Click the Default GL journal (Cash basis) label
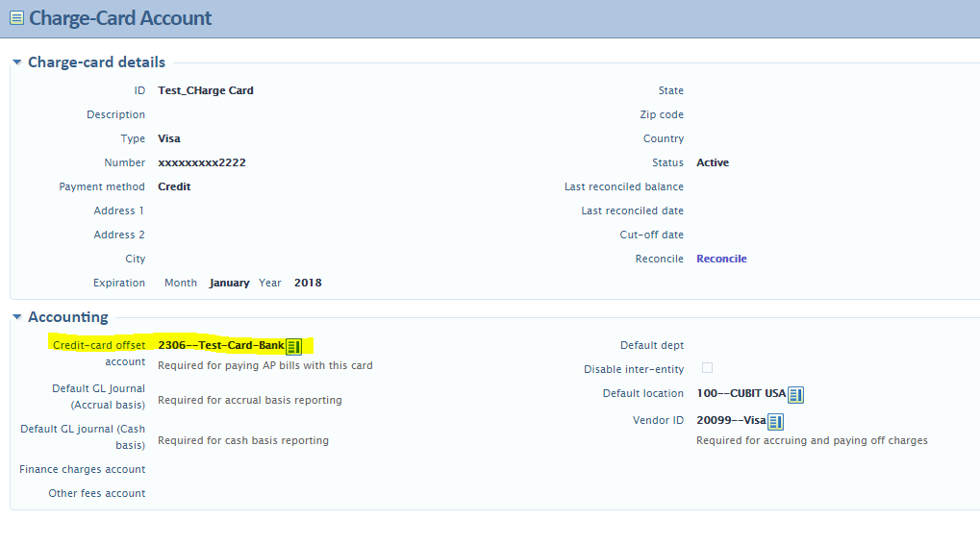This screenshot has height=545, width=980. tap(83, 437)
